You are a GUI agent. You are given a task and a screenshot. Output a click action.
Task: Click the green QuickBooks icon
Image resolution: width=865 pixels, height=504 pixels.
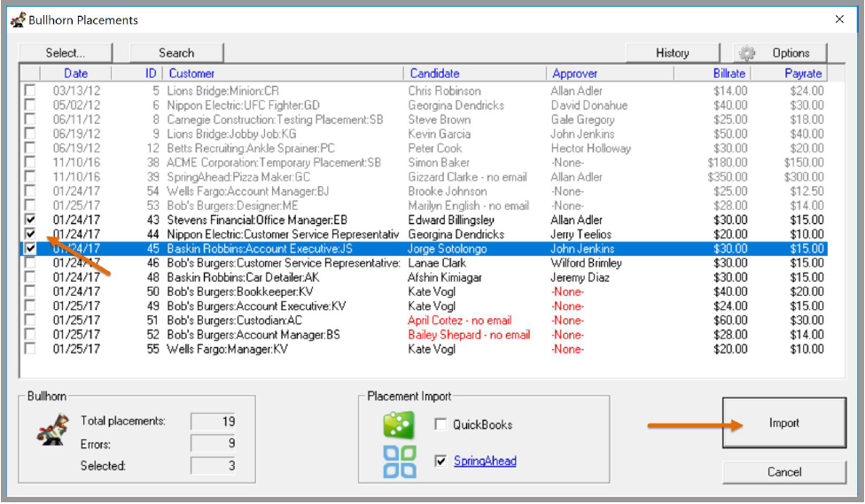(399, 425)
